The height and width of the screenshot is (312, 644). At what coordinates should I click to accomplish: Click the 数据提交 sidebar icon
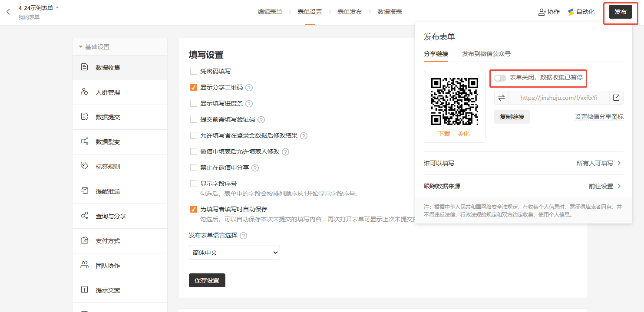coord(85,117)
